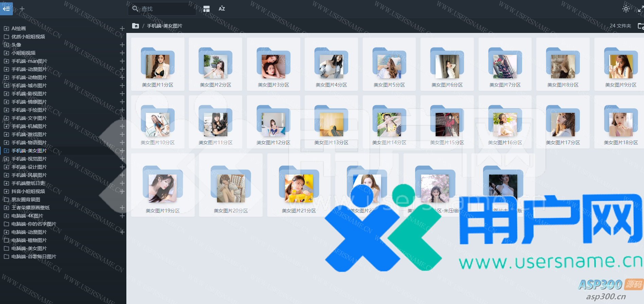Screen dimensions: 644x304
Task: Expand 手机端-影视图片 with its right plus
Action: (122, 94)
